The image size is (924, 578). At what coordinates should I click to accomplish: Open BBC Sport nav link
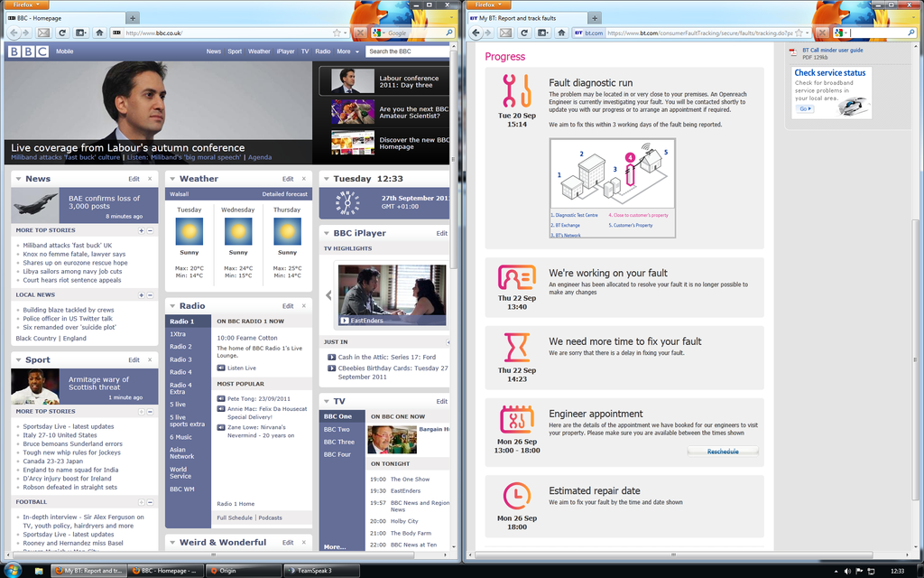click(235, 51)
